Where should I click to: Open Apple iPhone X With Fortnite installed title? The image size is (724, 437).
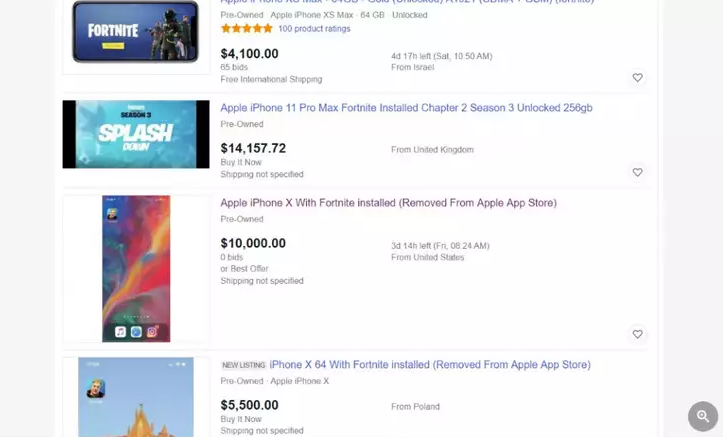click(x=388, y=203)
